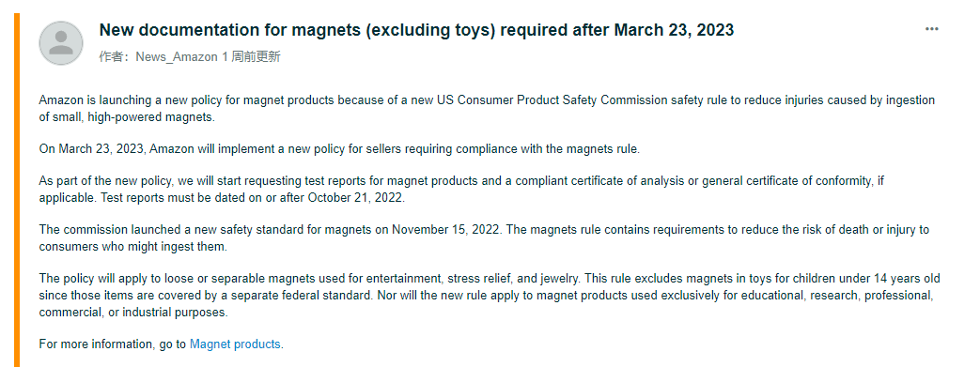
Task: Open the three-dot more options menu
Action: click(932, 29)
